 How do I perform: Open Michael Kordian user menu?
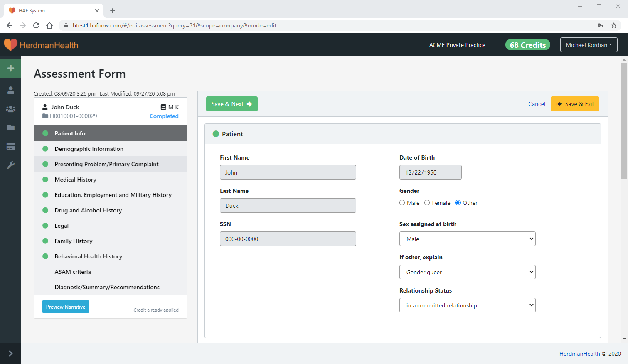589,45
